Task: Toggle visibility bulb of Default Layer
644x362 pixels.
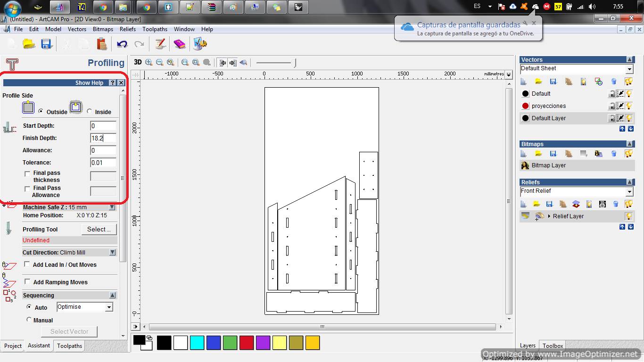Action: coord(629,118)
